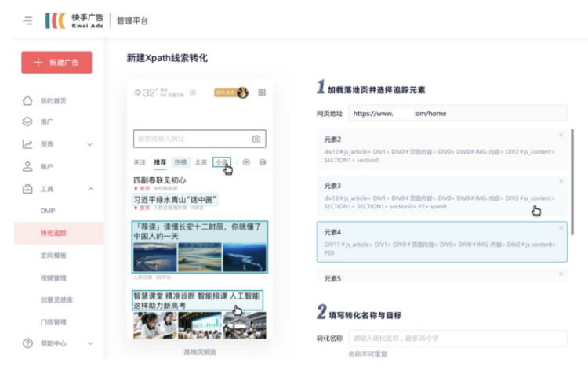The image size is (588, 377).
Task: Click the 账户 person icon
Action: [x=27, y=166]
